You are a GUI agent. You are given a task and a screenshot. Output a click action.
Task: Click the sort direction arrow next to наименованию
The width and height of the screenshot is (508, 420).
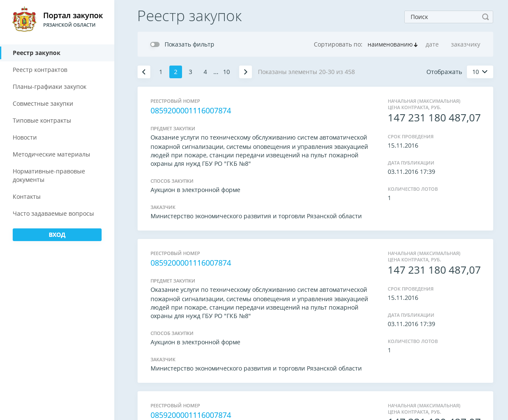tap(416, 45)
